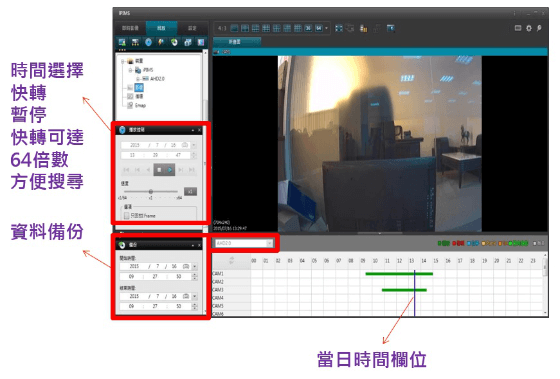Screen dimensions: 560x379
Task: Open the playback date dropdown arrow
Action: pyautogui.click(x=194, y=145)
